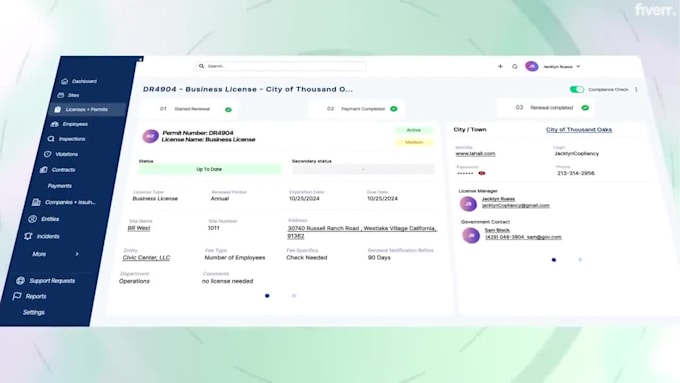Reveal password with the eye icon
Viewport: 680px width, 383px height.
pos(481,173)
